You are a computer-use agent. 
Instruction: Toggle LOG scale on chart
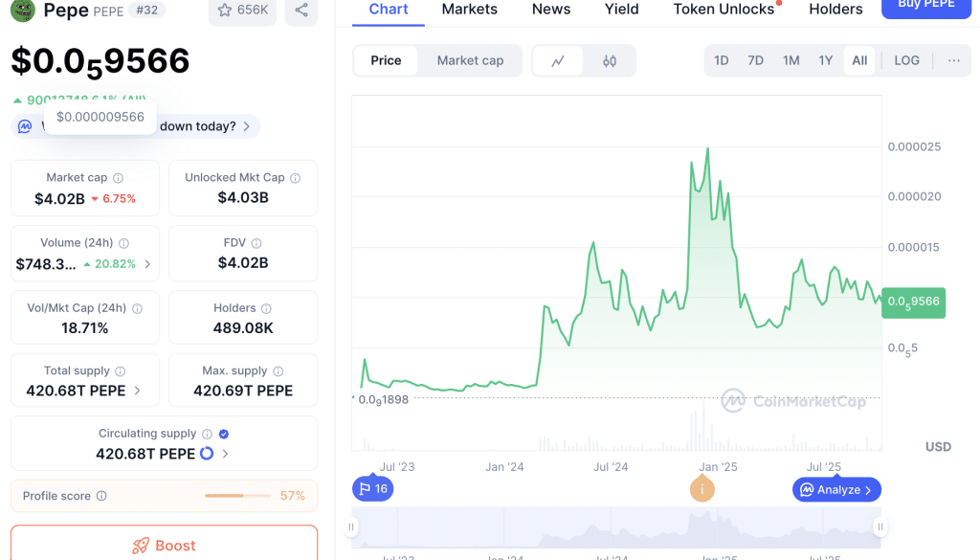[x=906, y=60]
